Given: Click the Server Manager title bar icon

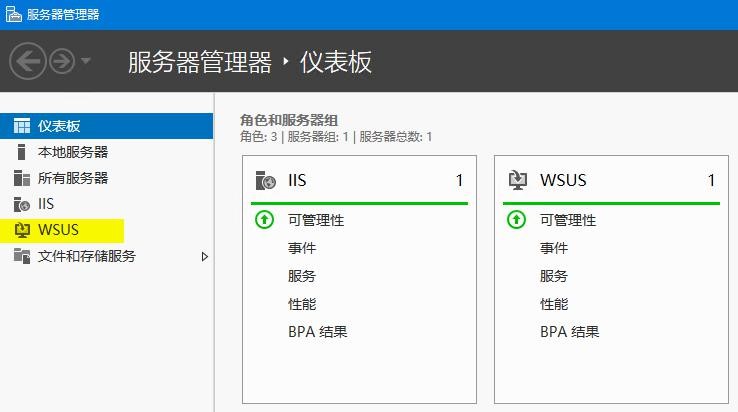Looking at the screenshot, I should (12, 15).
